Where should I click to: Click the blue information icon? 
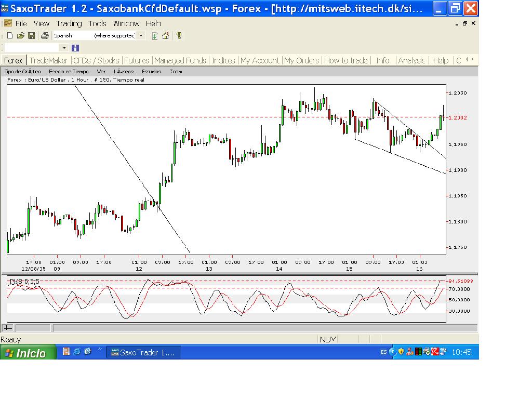(x=75, y=48)
